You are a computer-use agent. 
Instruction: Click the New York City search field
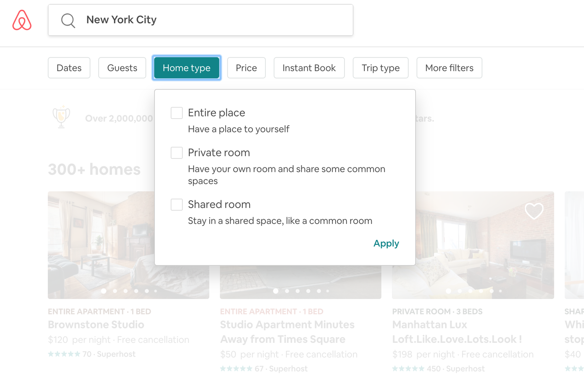pos(200,20)
